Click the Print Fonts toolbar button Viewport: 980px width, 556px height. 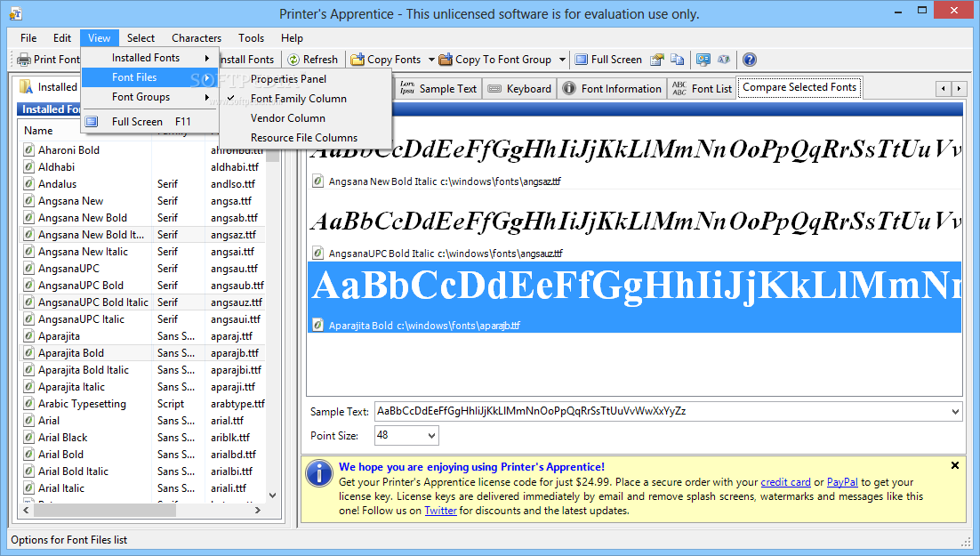coord(49,60)
